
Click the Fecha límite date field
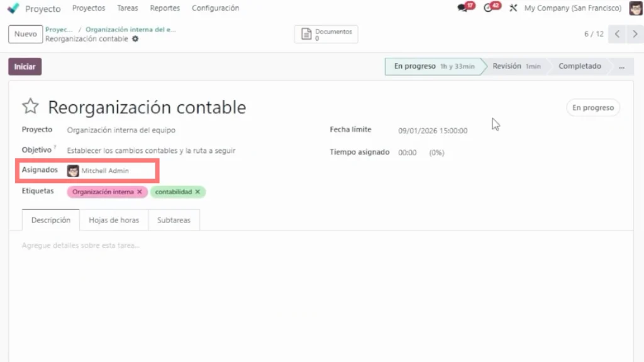point(433,131)
